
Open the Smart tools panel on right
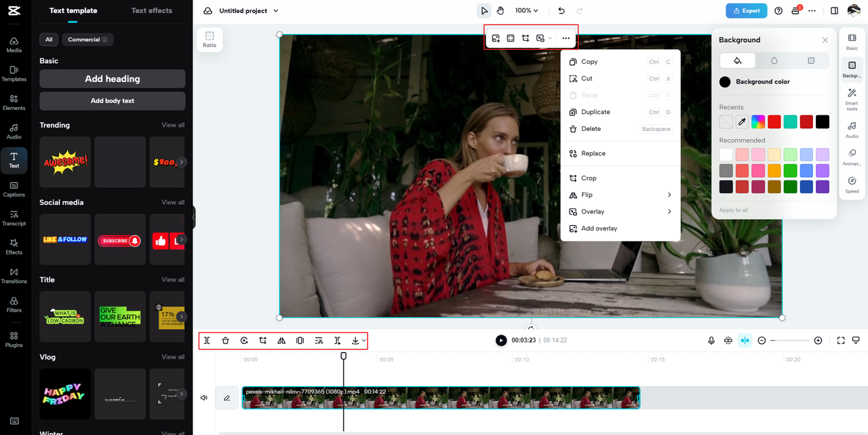(x=852, y=99)
